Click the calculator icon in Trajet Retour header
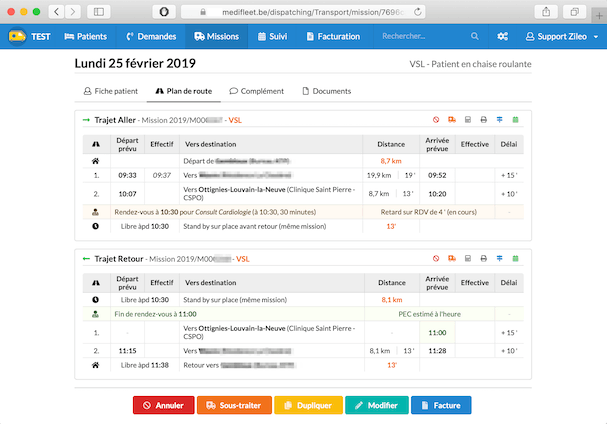 coord(468,259)
